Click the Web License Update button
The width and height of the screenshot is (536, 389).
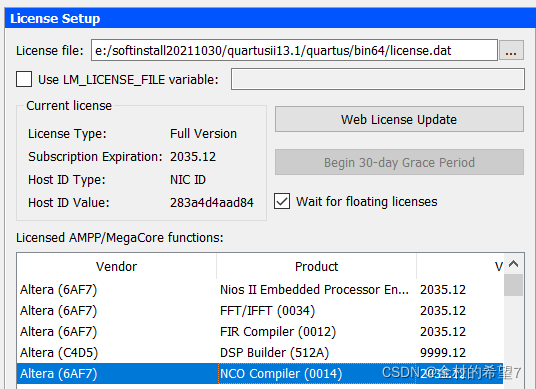[399, 119]
